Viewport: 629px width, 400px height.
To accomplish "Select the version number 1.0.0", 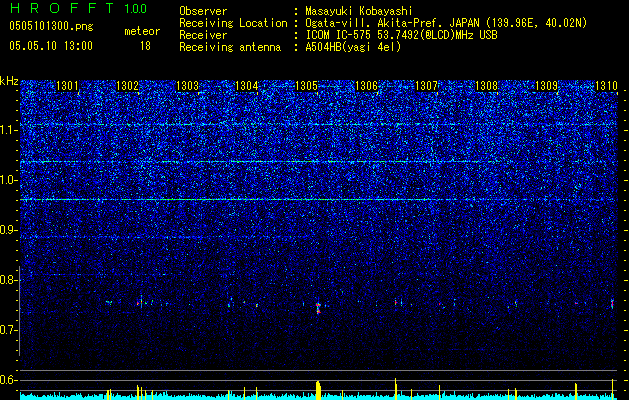I will point(136,8).
